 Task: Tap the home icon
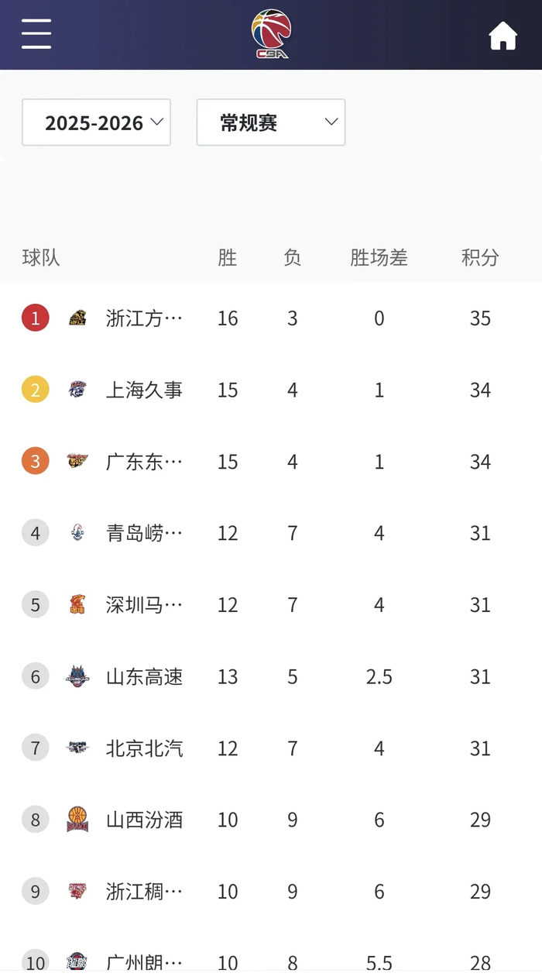pyautogui.click(x=503, y=36)
